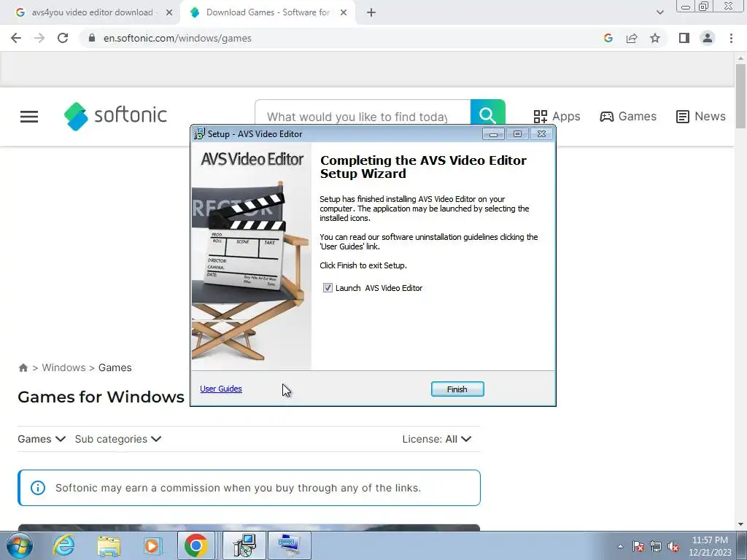Open Chrome profile avatar

(x=708, y=38)
